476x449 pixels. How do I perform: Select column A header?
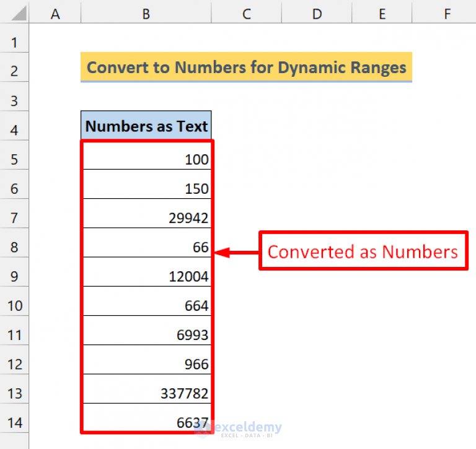coord(55,14)
